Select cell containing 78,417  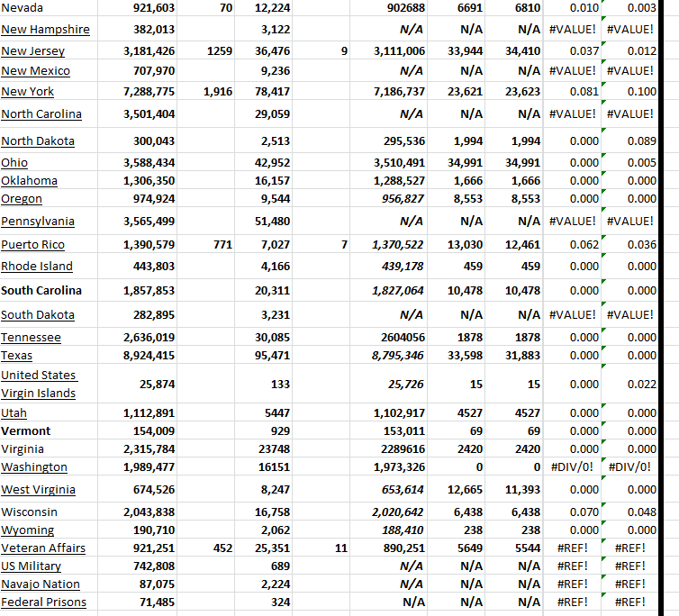coord(264,92)
